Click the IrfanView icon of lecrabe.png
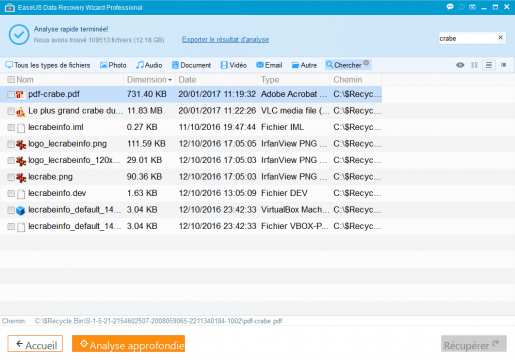Image resolution: width=515 pixels, height=360 pixels. (x=21, y=177)
